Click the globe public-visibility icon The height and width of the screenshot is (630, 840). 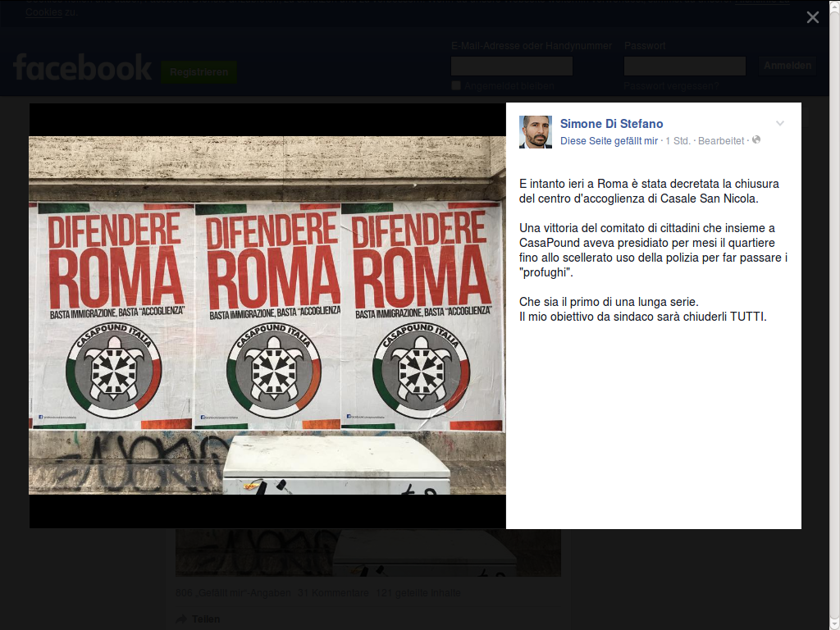pyautogui.click(x=756, y=139)
